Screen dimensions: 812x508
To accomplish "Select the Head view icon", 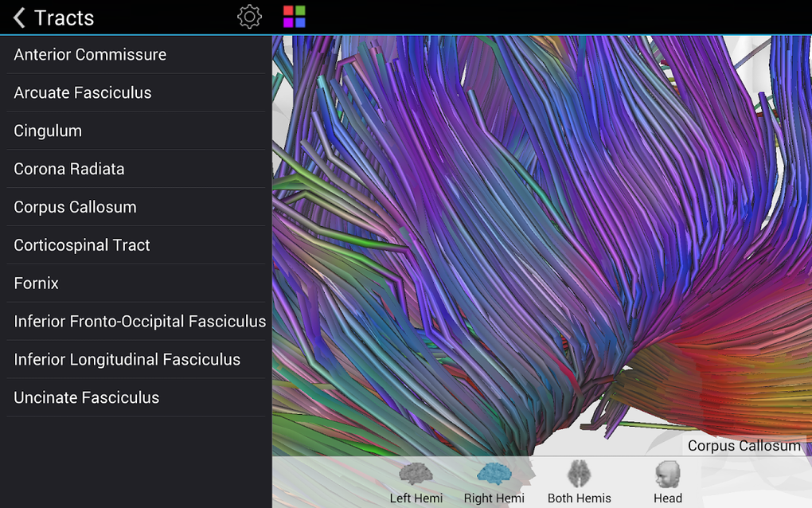I will (668, 475).
